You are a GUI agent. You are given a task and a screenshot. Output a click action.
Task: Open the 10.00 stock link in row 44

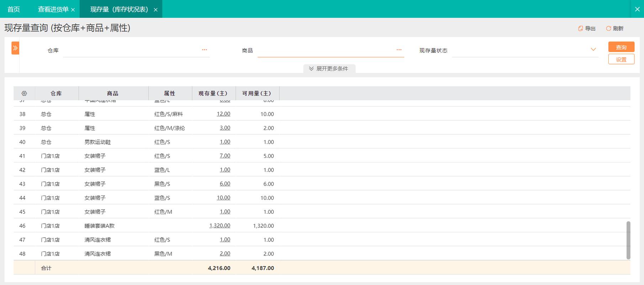tap(224, 198)
